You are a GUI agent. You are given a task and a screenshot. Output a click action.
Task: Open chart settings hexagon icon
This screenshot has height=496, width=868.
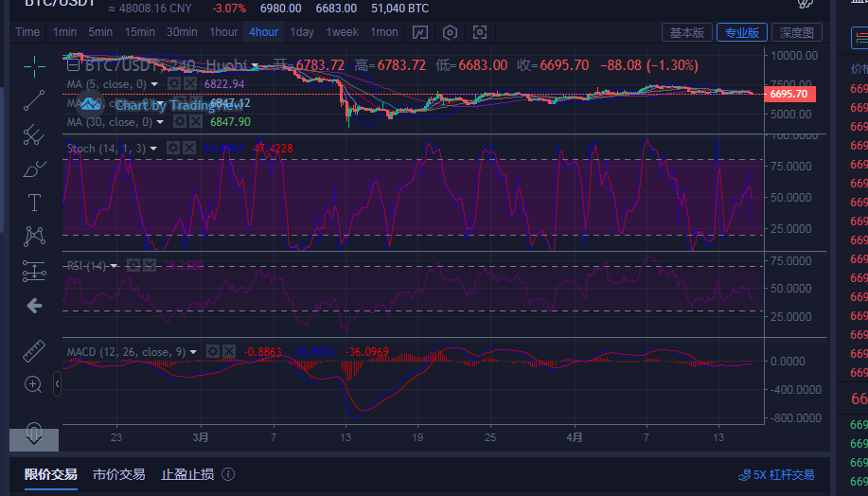(450, 32)
